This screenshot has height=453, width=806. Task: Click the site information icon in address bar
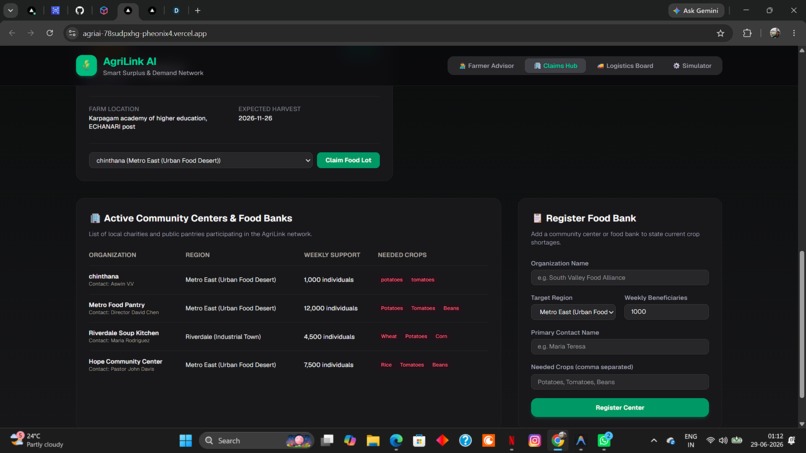[72, 33]
